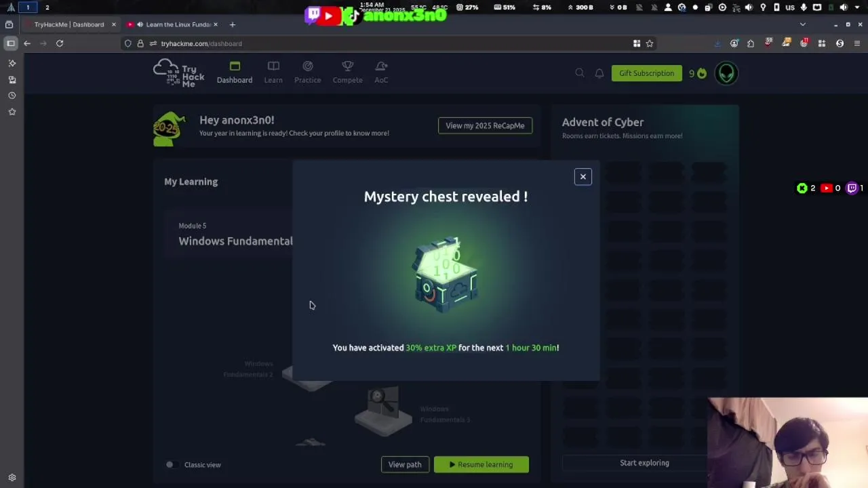Close the TryHackMe Dashboard tab

coord(113,24)
